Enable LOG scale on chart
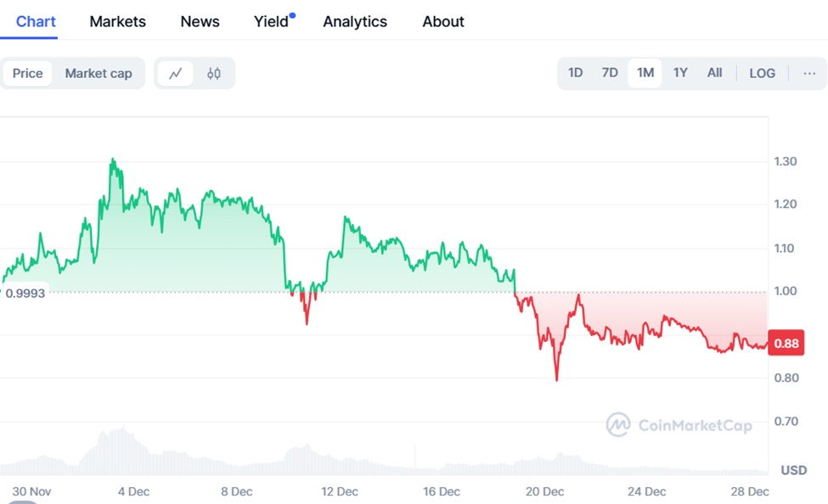The width and height of the screenshot is (828, 504). [x=762, y=73]
